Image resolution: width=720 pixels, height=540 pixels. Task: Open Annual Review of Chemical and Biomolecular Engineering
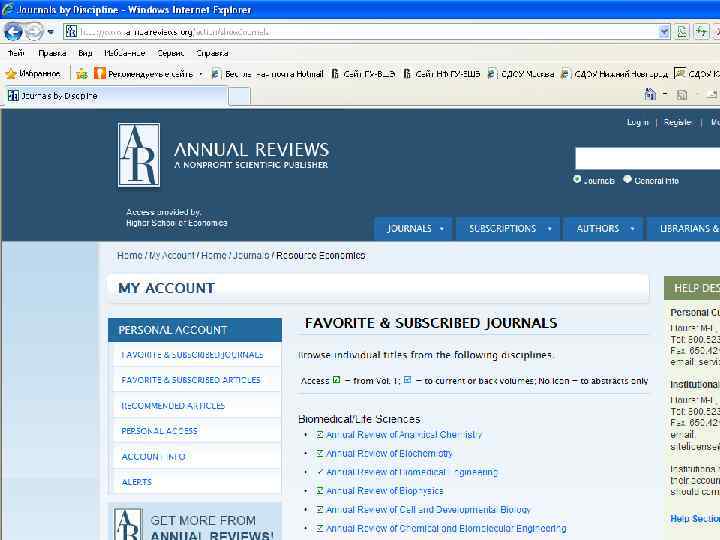click(446, 529)
